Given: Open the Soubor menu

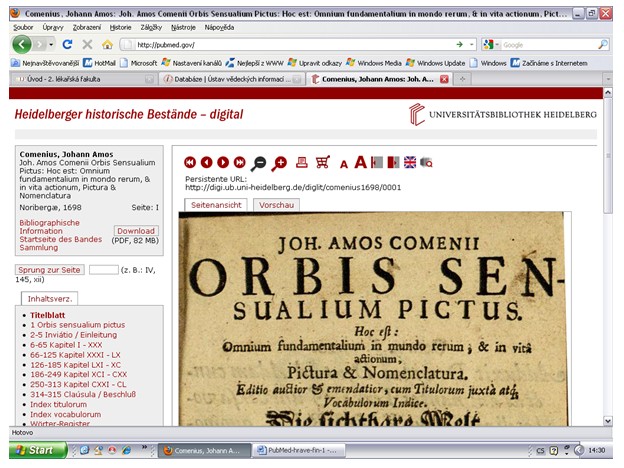Looking at the screenshot, I should (x=23, y=27).
